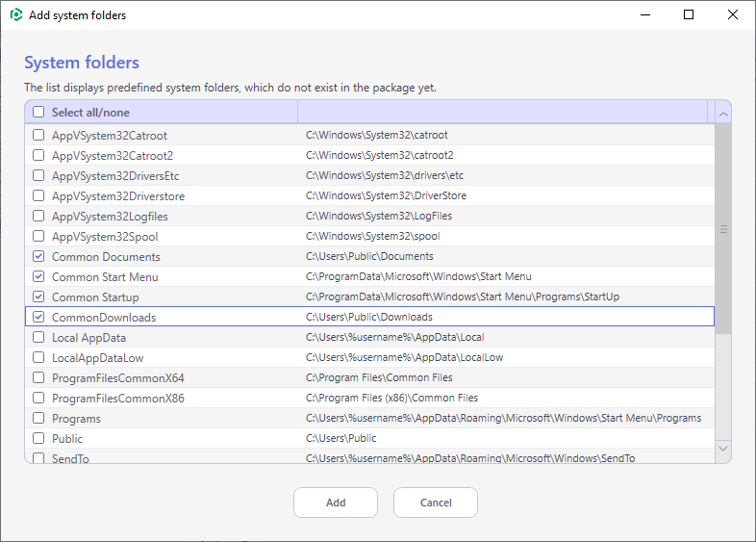Select the 'C:\Windows\System32\catroot2' path
The height and width of the screenshot is (542, 756).
coord(380,155)
